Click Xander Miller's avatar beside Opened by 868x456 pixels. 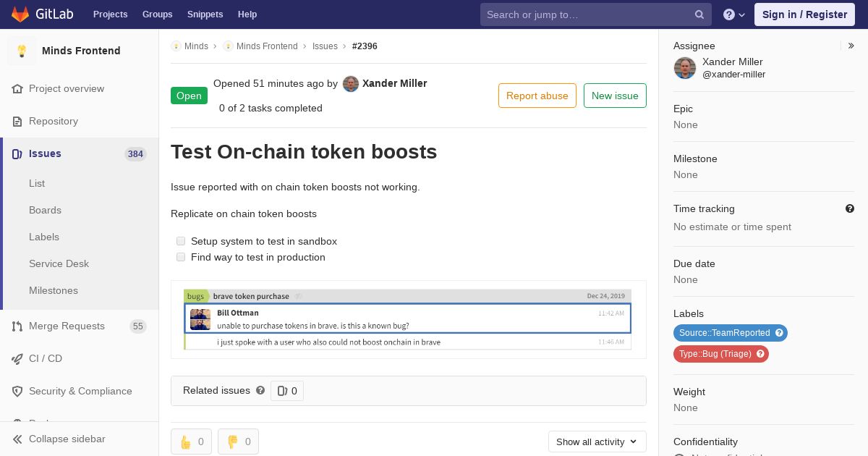(351, 84)
